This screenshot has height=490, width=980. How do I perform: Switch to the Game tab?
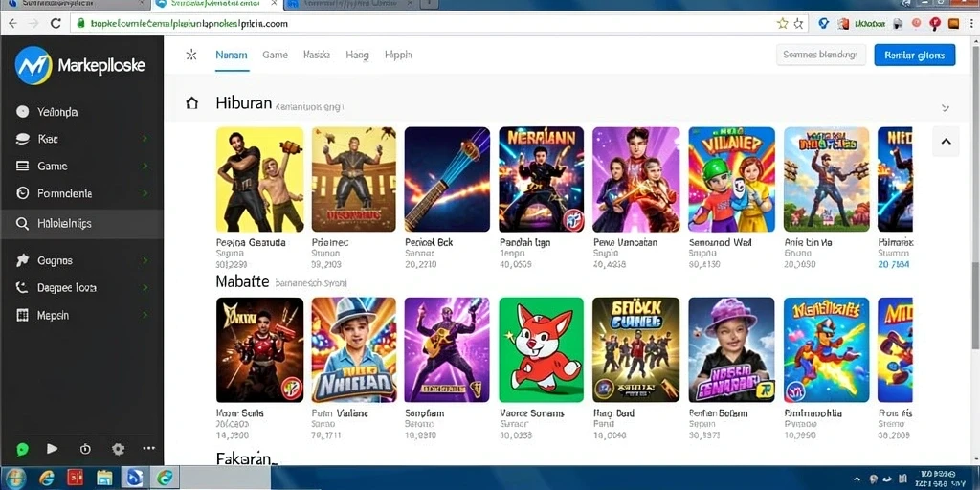(x=275, y=55)
